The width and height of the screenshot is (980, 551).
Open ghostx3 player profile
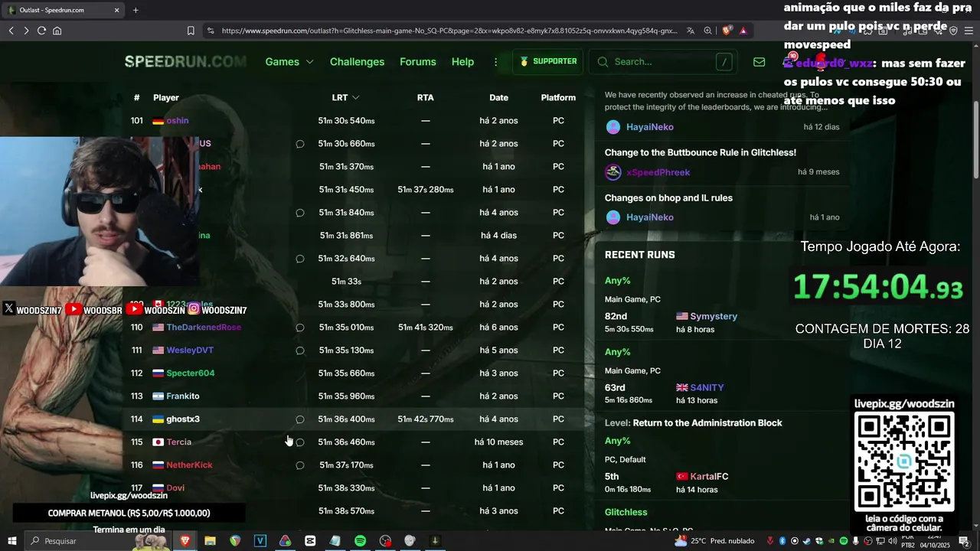point(183,419)
